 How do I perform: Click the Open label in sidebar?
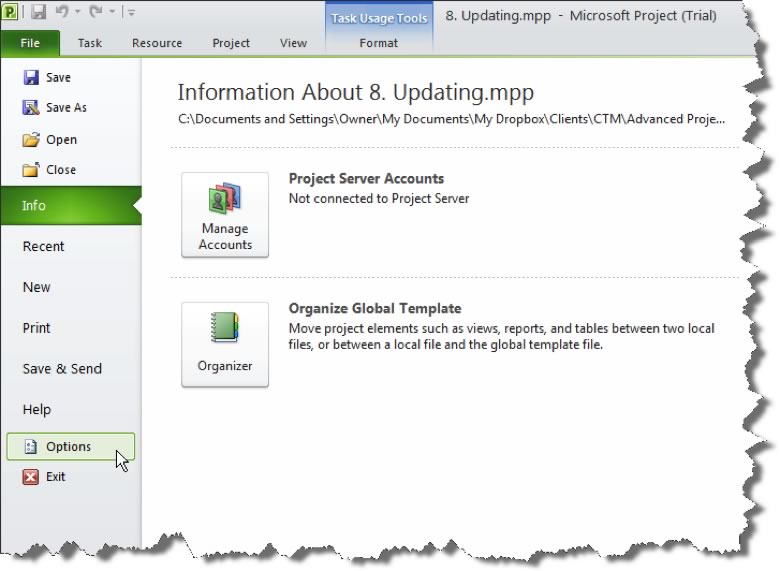point(62,140)
